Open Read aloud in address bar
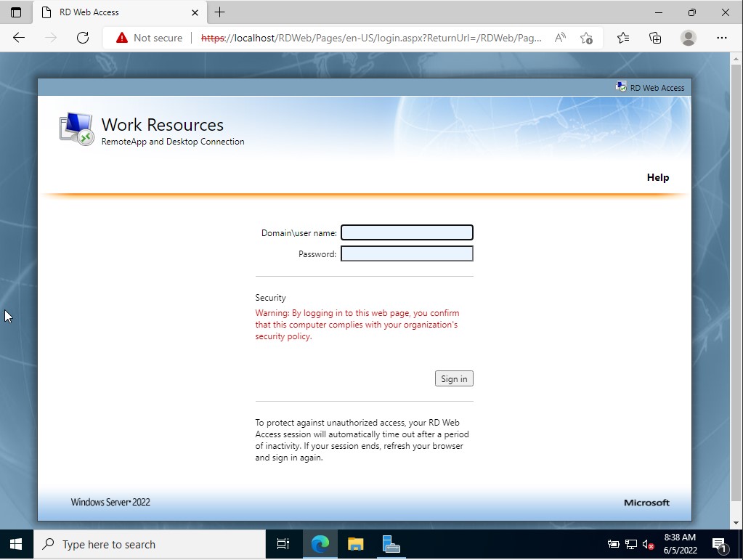This screenshot has width=743, height=560. click(x=560, y=38)
